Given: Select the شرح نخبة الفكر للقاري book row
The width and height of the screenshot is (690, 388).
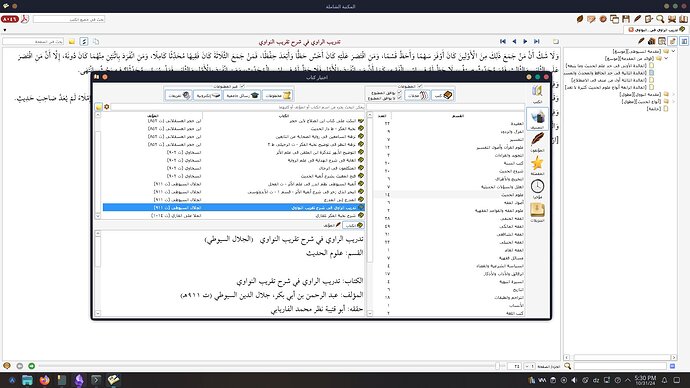Looking at the screenshot, I should (x=234, y=216).
